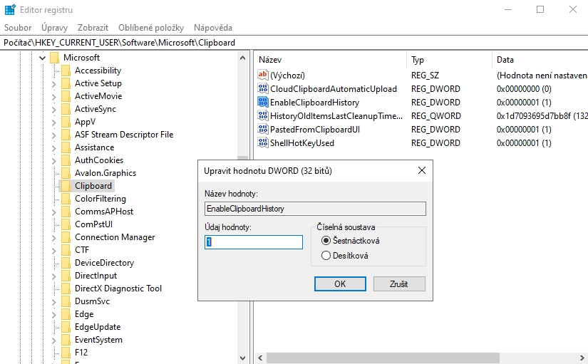Click the Connection Manager folder icon

coord(66,237)
